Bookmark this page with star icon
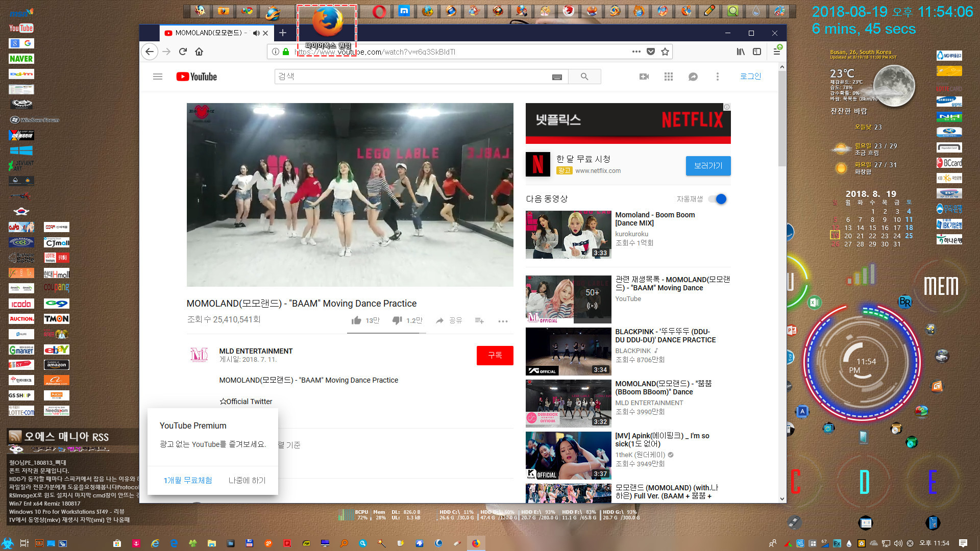The image size is (980, 551). click(665, 52)
